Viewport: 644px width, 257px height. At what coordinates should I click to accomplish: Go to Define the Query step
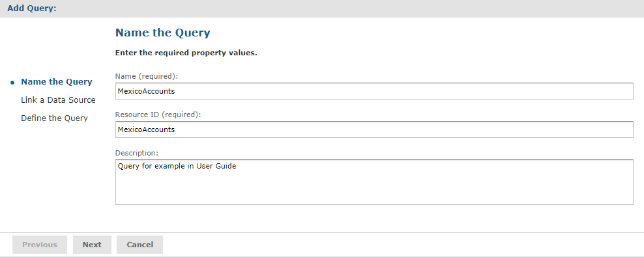(54, 118)
